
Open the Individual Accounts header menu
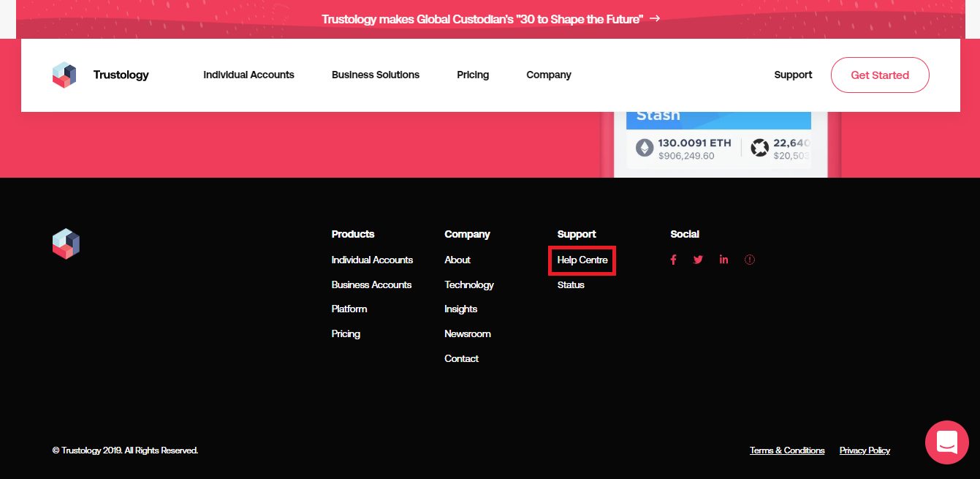(248, 75)
